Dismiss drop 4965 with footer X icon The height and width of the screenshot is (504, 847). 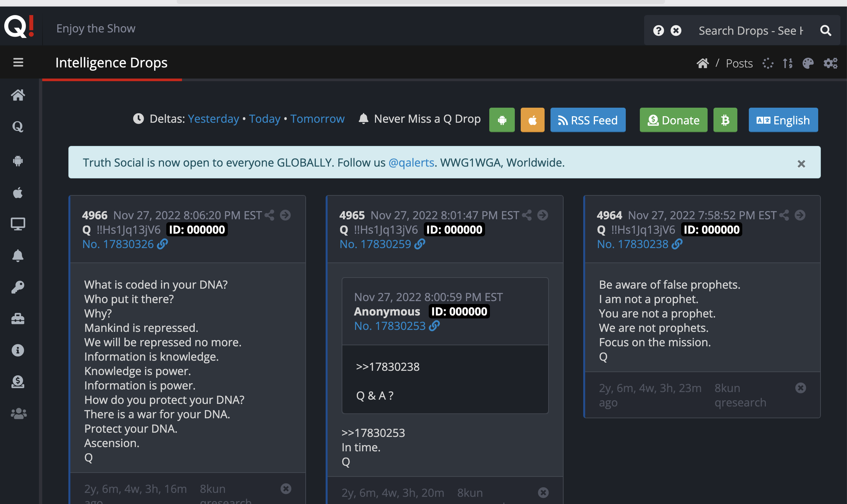[x=543, y=493]
